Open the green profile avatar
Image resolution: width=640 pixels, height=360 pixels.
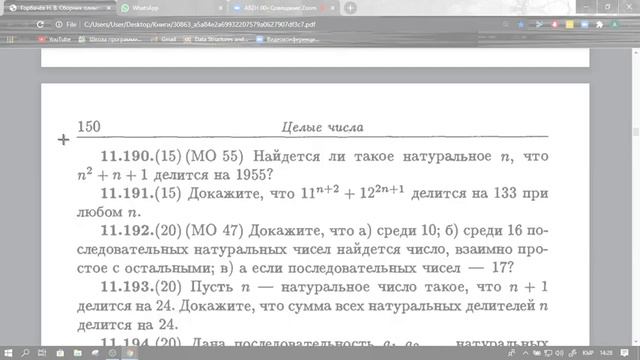(614, 24)
